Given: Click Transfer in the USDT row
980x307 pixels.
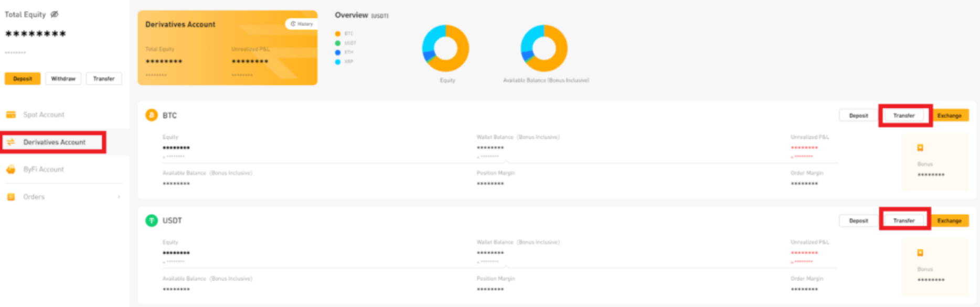Looking at the screenshot, I should (x=904, y=221).
